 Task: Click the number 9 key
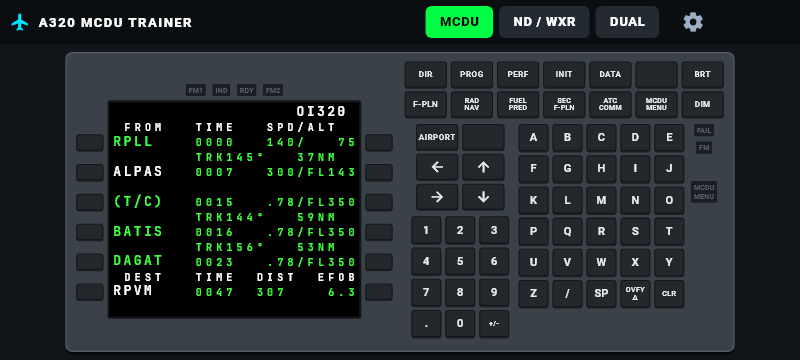(x=494, y=293)
